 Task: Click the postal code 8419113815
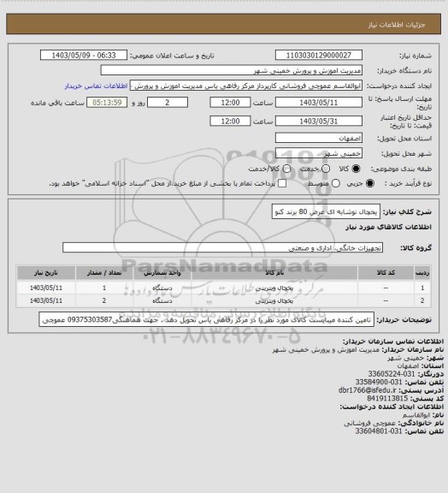387,398
